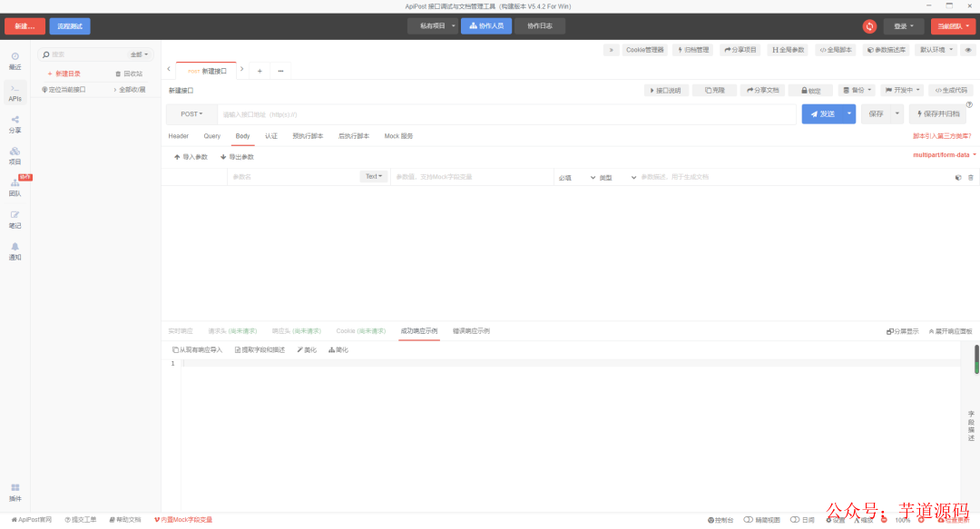This screenshot has width=980, height=529.
Task: Click the 克隆 clone button
Action: pos(714,90)
